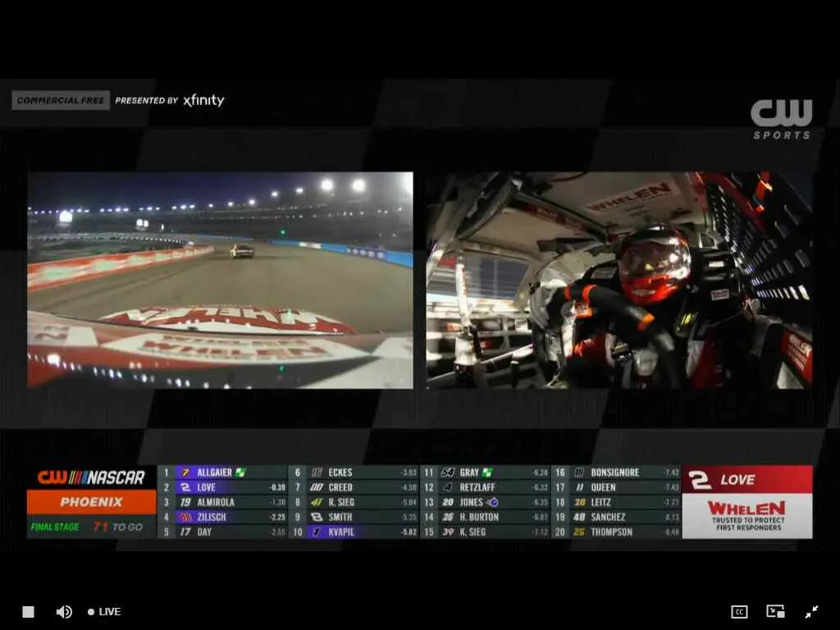
Task: Select ALMIROLA in position 3
Action: click(x=222, y=503)
